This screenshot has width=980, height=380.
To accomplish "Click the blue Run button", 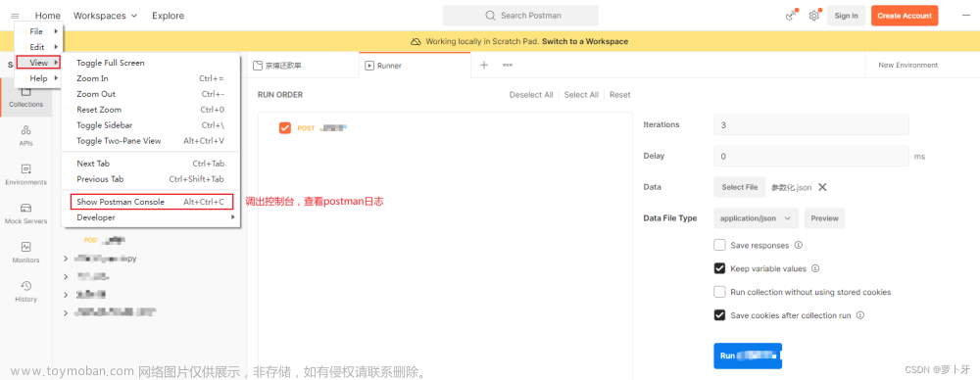I will pyautogui.click(x=748, y=356).
